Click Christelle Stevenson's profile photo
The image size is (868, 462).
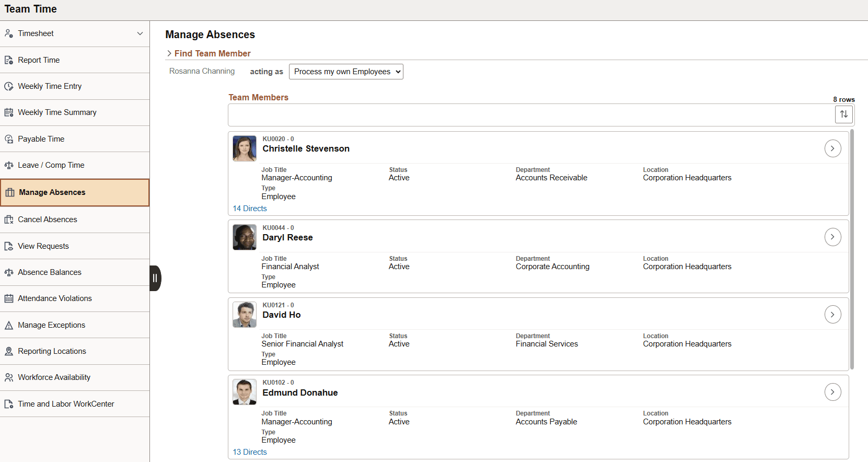[x=245, y=148]
